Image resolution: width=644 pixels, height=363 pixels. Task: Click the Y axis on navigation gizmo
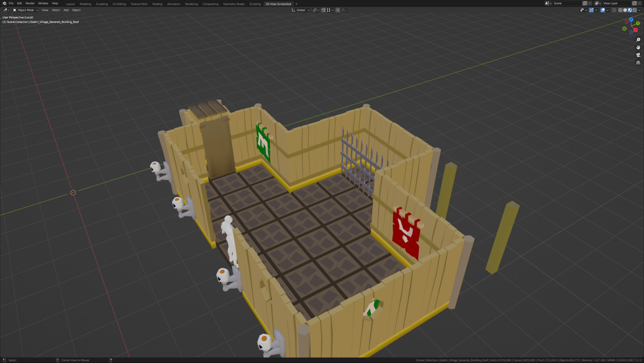(x=638, y=23)
